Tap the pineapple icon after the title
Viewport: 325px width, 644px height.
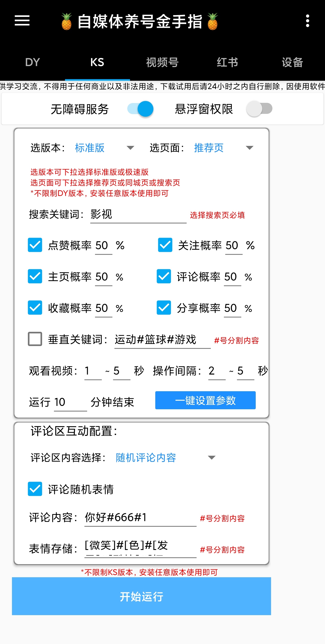click(x=212, y=21)
